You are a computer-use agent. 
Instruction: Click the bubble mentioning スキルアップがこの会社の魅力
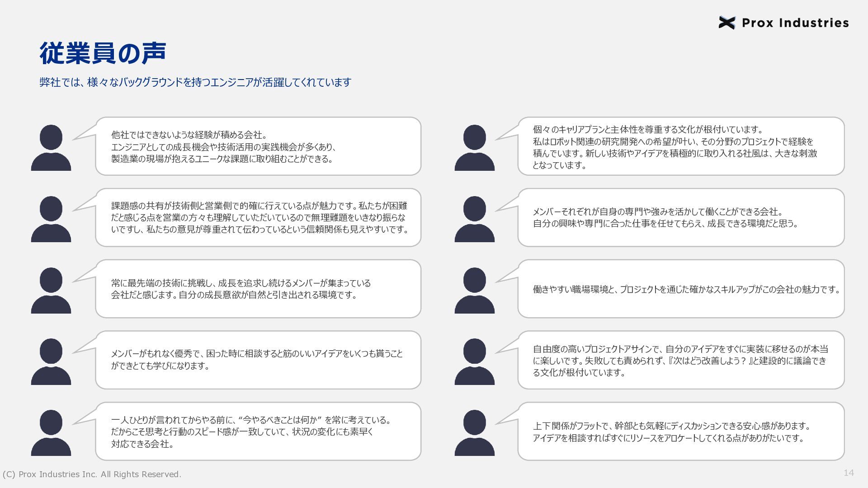681,289
